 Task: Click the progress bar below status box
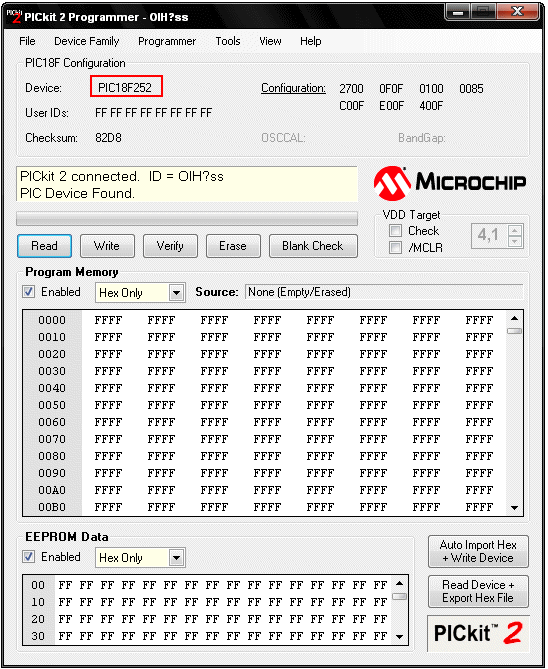187,218
